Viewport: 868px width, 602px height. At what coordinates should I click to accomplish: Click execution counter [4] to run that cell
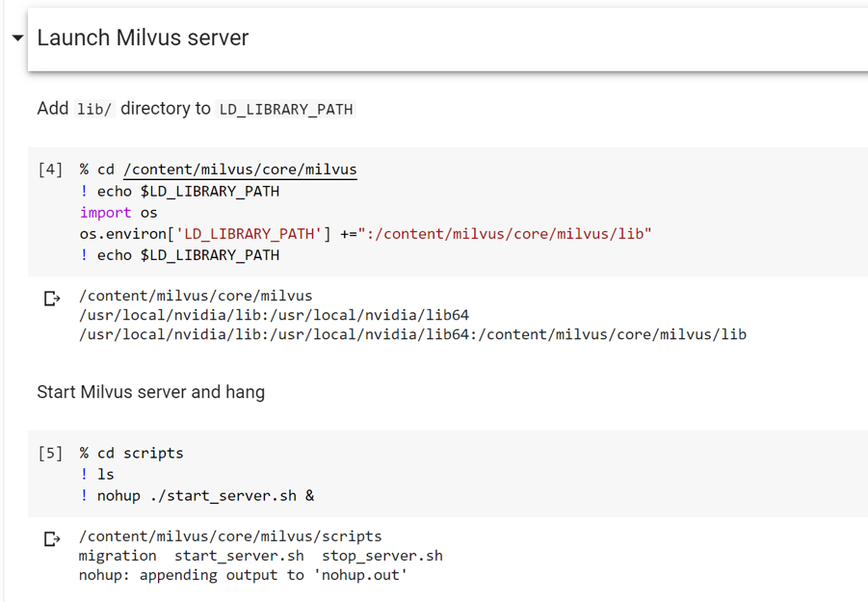(x=49, y=169)
